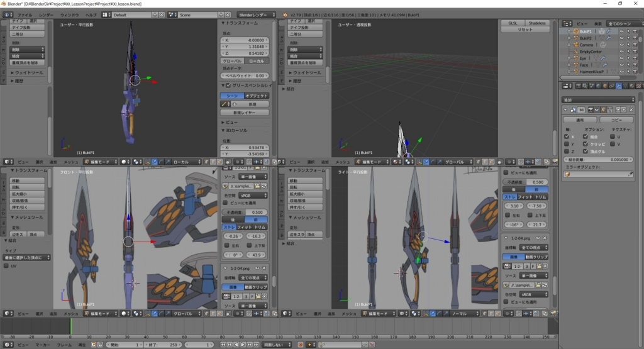Open the Delete dropdown in top-left tool shelf
Screen dimensions: 644x349
point(27,49)
